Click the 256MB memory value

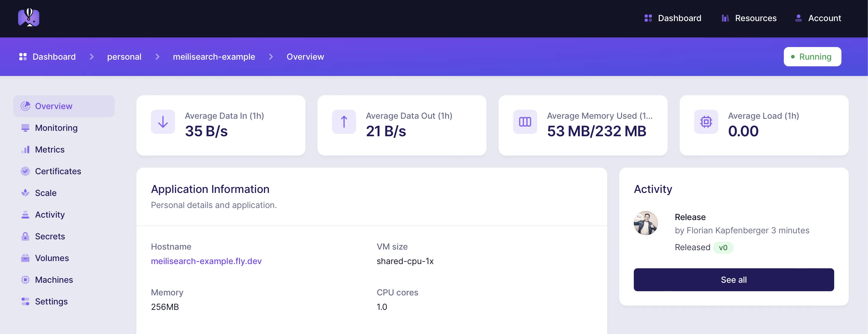point(165,307)
